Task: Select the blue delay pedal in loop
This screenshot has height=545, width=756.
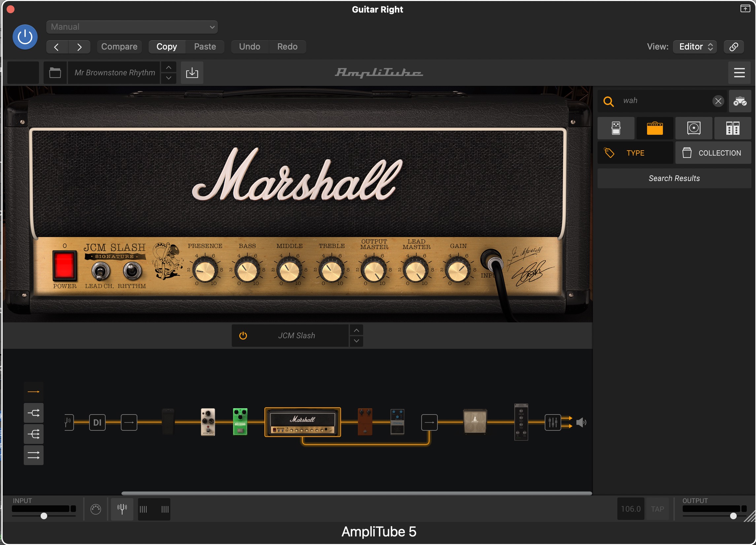Action: click(x=397, y=421)
